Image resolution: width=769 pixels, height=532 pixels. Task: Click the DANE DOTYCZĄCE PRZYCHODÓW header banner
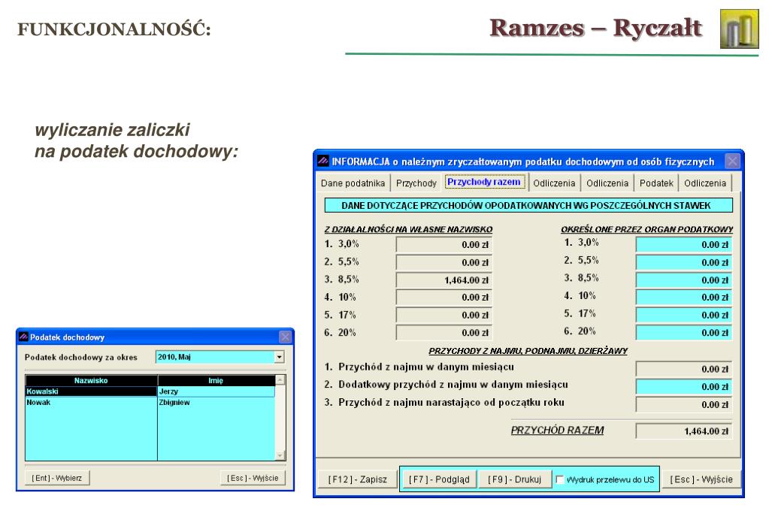pos(528,205)
